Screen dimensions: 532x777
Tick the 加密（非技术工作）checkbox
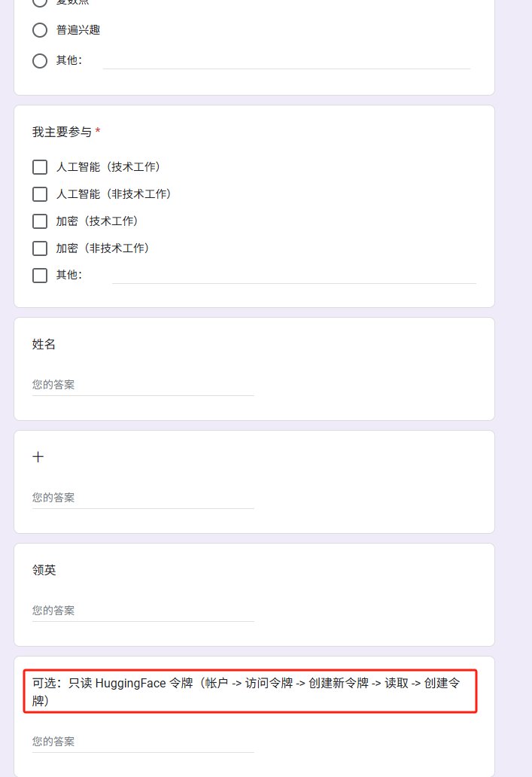(x=40, y=248)
